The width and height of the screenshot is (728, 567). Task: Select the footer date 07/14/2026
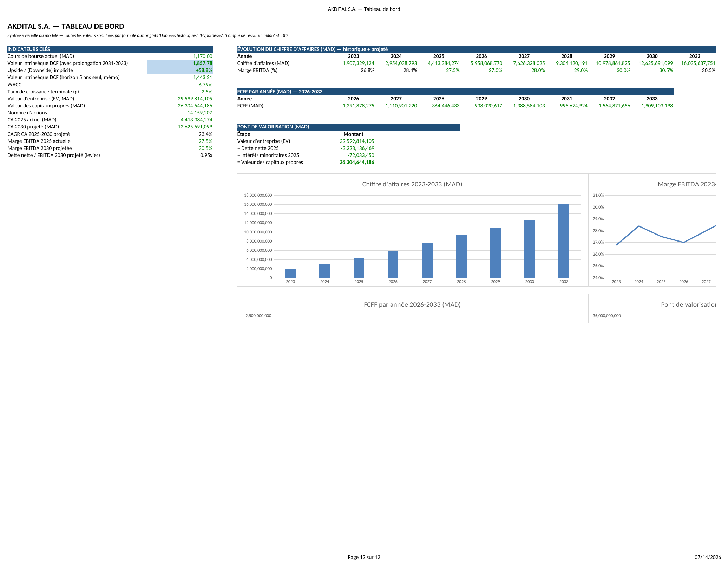click(708, 557)
